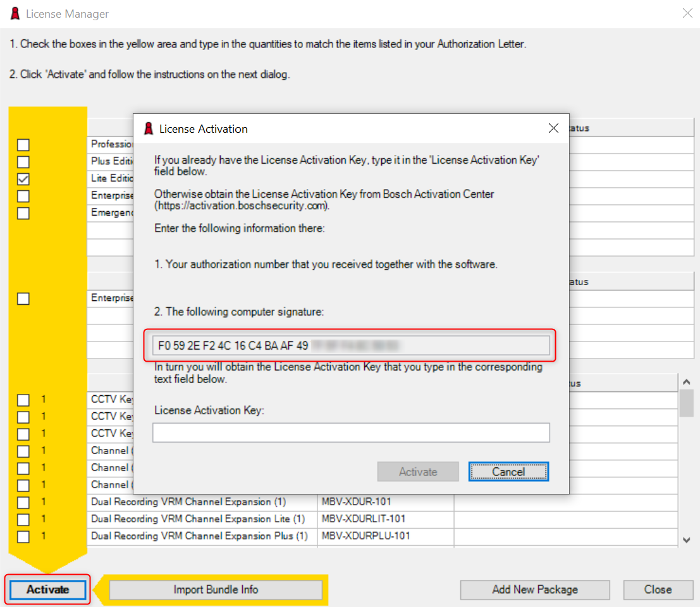
Task: Uncheck the Lite Edition checkbox
Action: [23, 180]
